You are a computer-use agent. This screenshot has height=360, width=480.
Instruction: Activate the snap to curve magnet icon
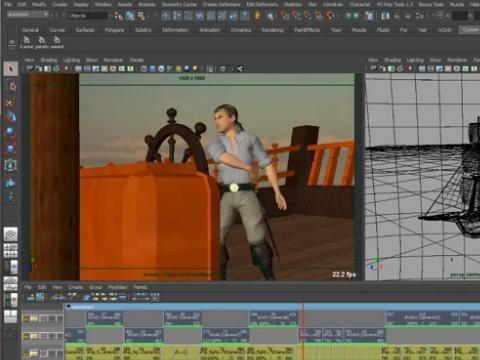click(x=296, y=15)
